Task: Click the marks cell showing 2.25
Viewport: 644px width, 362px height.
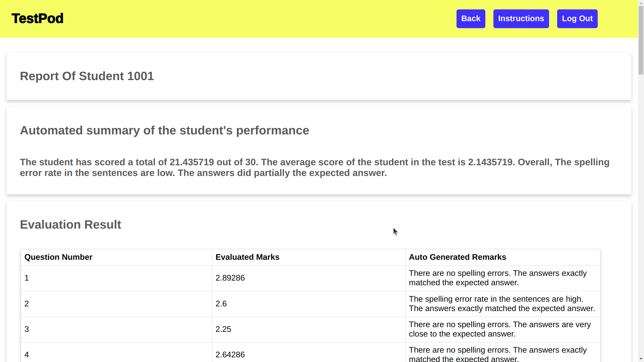Action: pos(223,329)
